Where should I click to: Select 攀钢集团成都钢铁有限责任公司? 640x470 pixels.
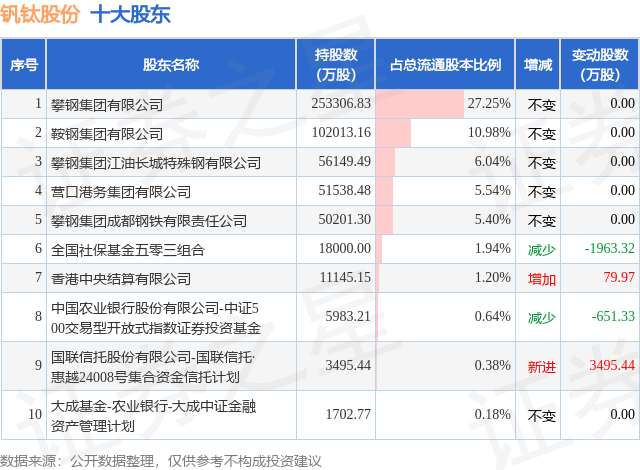point(149,221)
